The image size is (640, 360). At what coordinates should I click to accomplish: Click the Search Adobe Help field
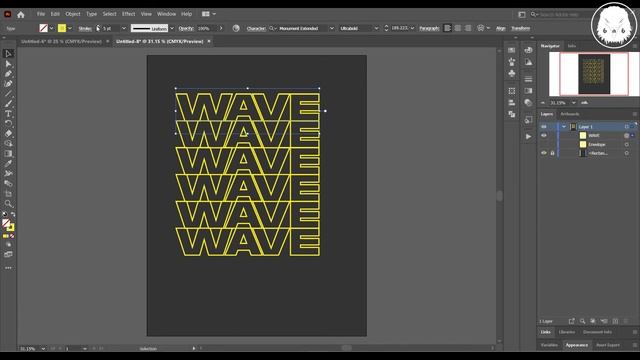561,14
